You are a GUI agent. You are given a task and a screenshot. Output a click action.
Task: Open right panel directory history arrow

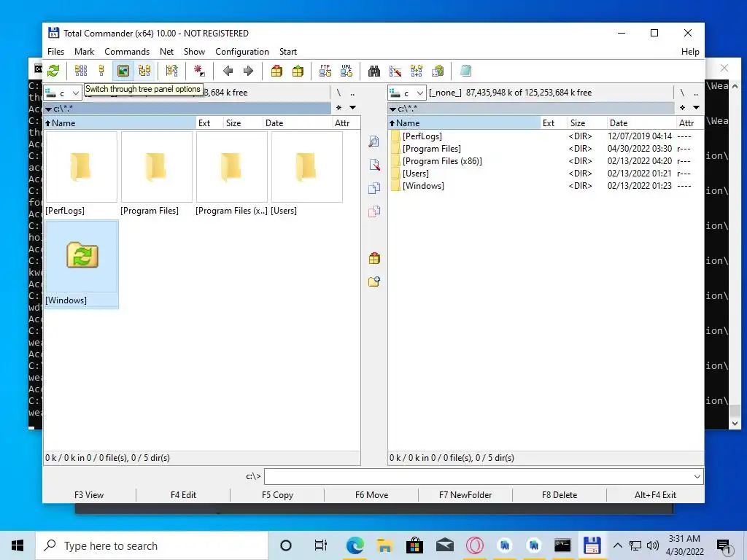coord(696,108)
